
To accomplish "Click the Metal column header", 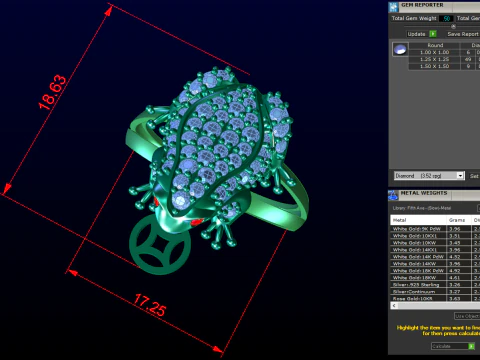I will (x=418, y=220).
